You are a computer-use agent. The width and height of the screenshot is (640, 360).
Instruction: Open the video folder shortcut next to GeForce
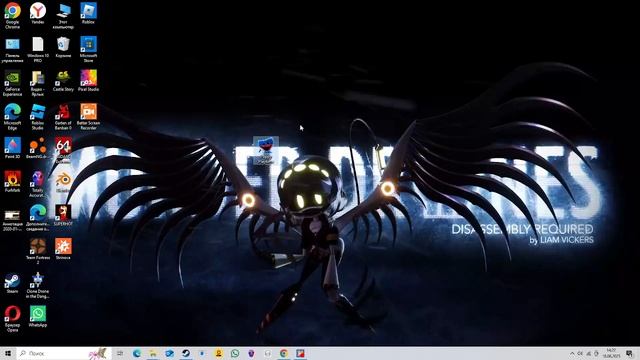(x=38, y=83)
